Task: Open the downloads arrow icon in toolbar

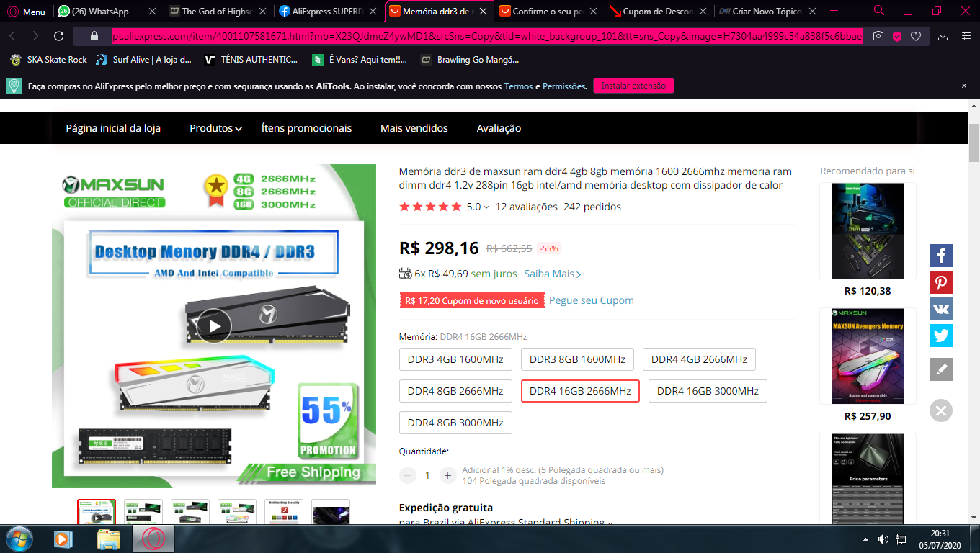Action: [943, 36]
